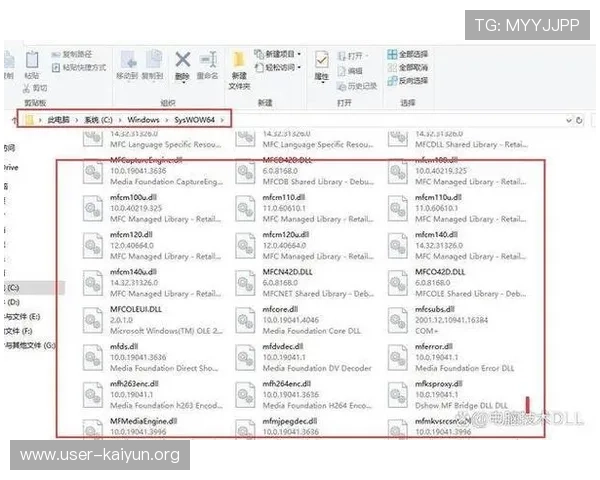Open the address bar history dropdown

pyautogui.click(x=569, y=120)
